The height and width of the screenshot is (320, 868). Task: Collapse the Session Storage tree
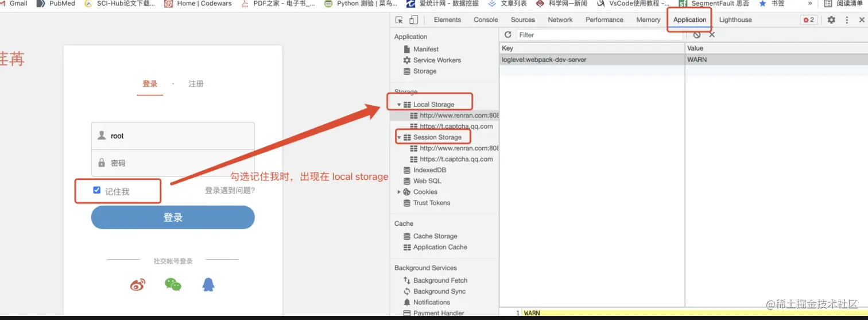pos(399,137)
